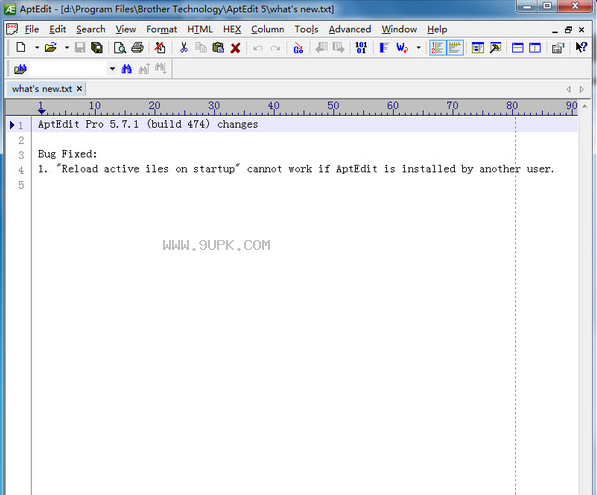Click the hammer tools icon

[x=495, y=48]
